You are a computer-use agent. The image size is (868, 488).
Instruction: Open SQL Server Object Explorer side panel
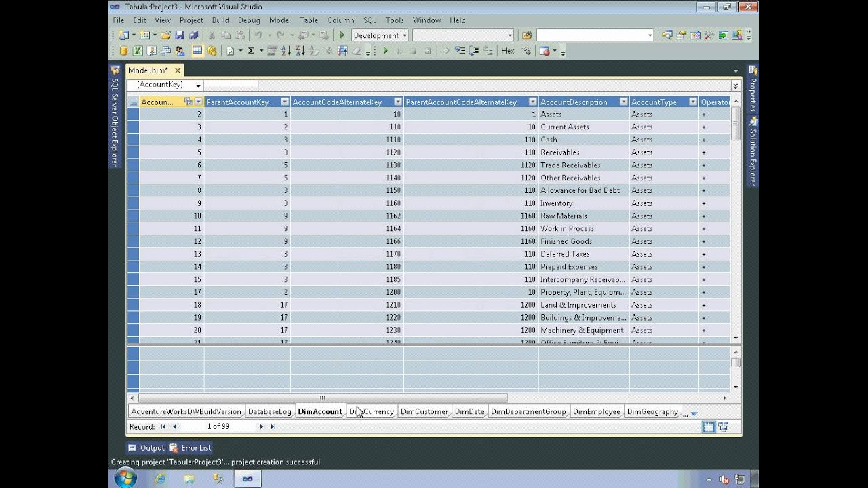coord(115,116)
